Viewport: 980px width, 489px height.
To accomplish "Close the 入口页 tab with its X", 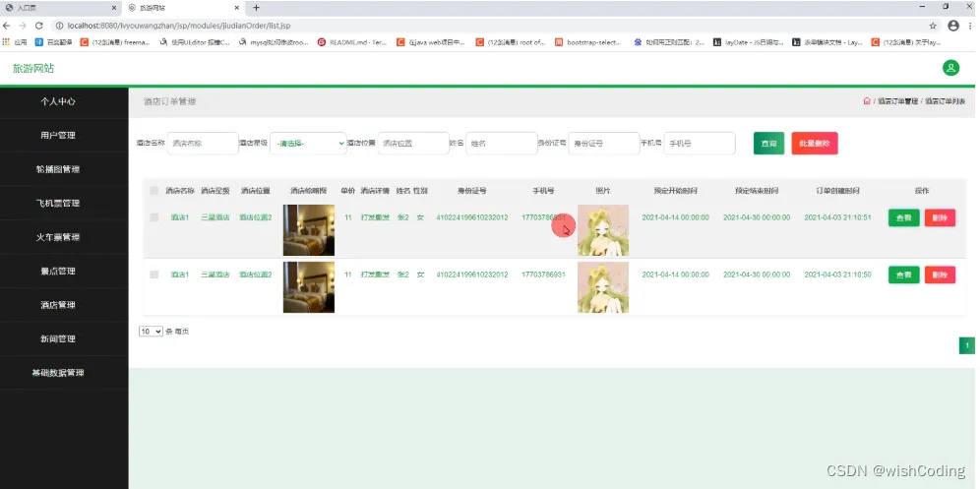I will [114, 8].
